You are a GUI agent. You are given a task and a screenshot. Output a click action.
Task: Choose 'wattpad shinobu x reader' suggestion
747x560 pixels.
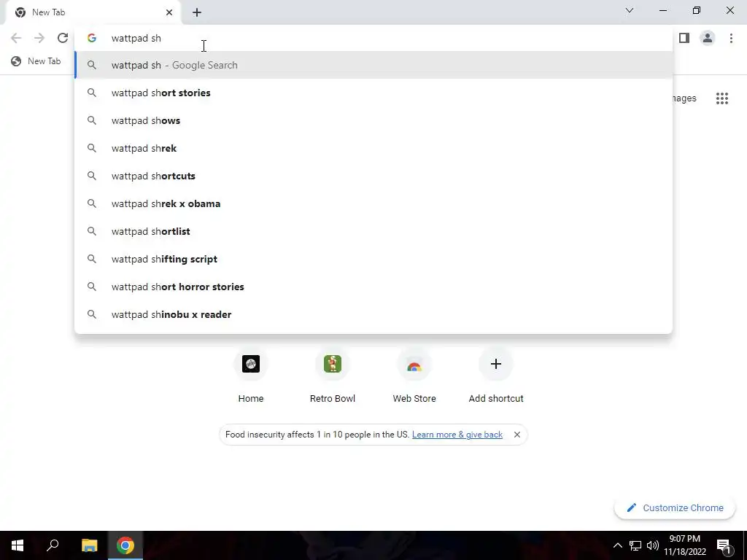[x=373, y=314]
